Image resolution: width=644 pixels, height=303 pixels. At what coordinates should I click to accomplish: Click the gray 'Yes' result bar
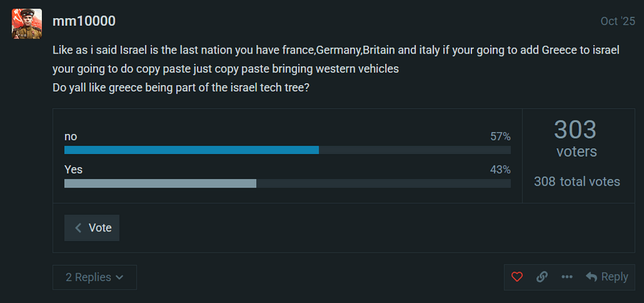[x=160, y=184]
